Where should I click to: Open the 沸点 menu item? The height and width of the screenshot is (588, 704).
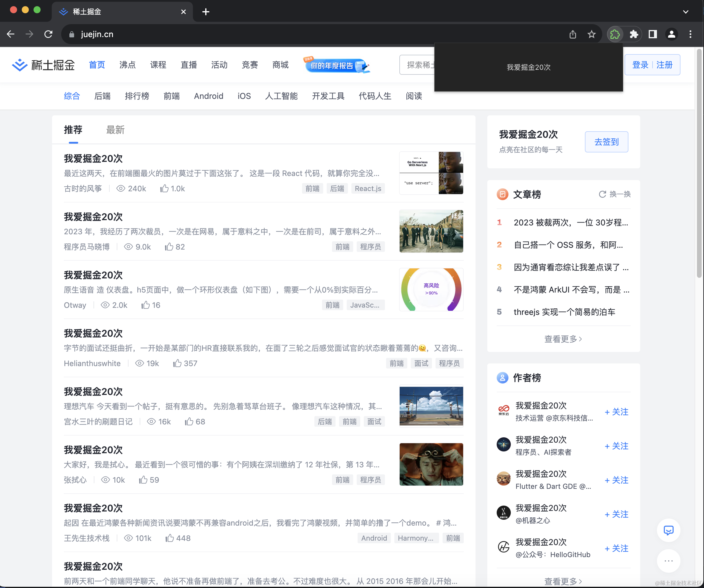(127, 65)
